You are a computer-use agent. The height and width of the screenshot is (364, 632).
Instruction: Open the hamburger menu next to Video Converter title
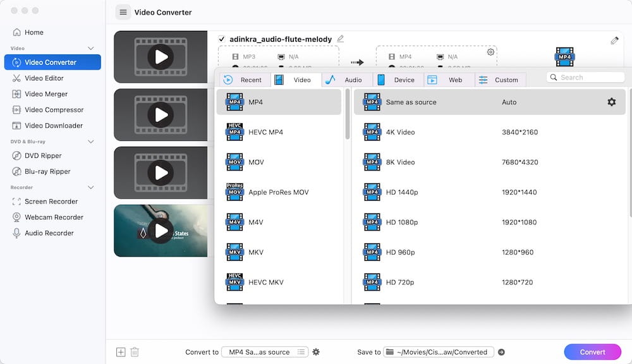tap(123, 12)
